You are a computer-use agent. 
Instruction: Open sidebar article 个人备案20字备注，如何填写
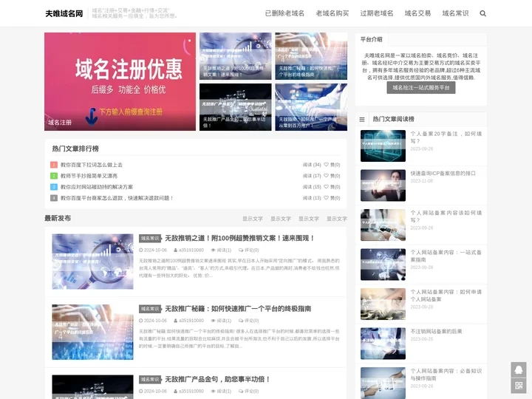(x=446, y=137)
